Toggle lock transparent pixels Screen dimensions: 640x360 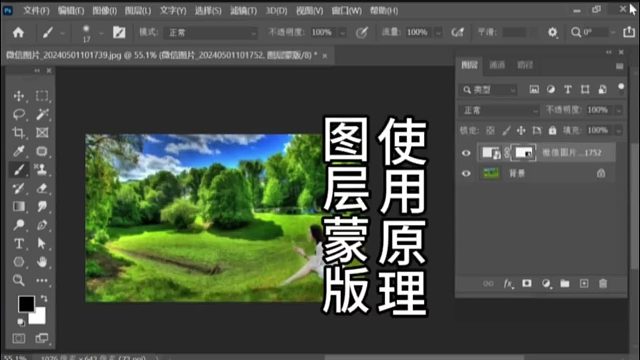[x=490, y=131]
